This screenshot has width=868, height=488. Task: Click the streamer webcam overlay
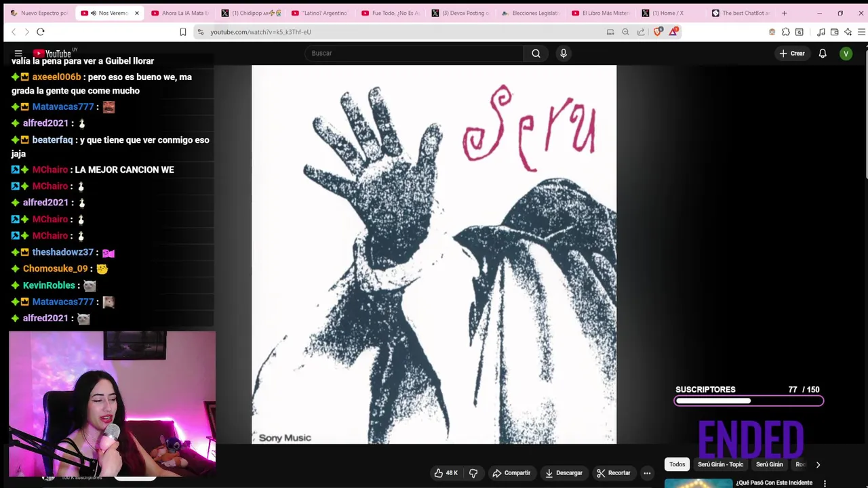(113, 405)
